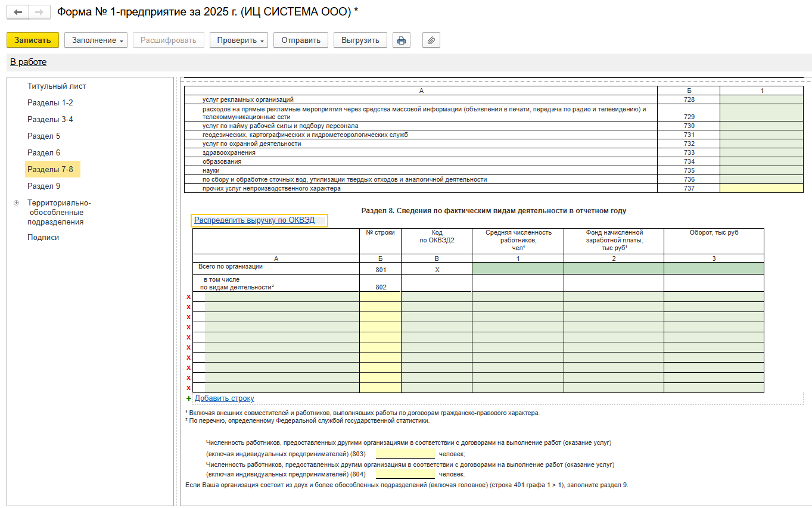Click the green plus add-row icon
The image size is (812, 508).
[x=189, y=398]
